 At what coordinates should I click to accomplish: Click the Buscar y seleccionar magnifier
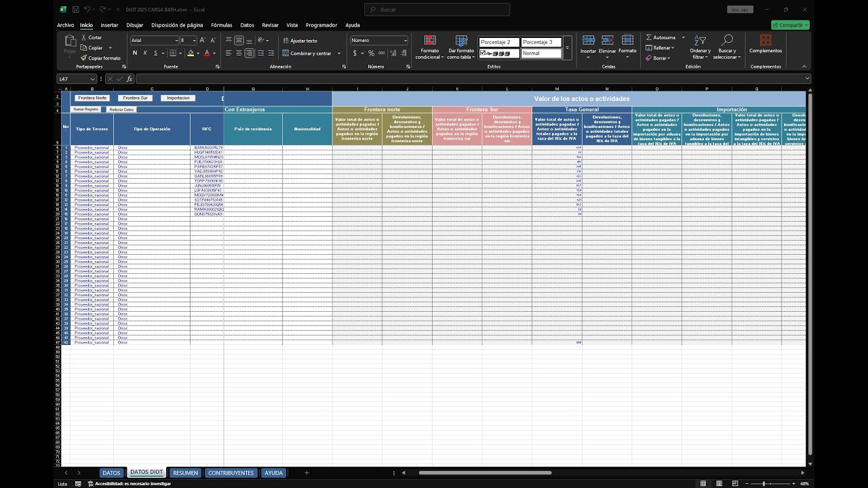pyautogui.click(x=727, y=41)
